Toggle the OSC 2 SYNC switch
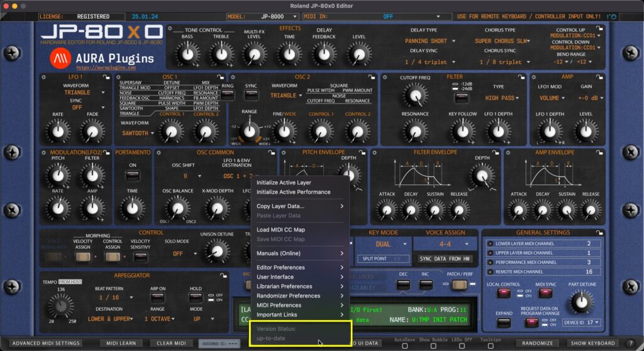Viewport: 644px width, 351px height. [x=251, y=95]
